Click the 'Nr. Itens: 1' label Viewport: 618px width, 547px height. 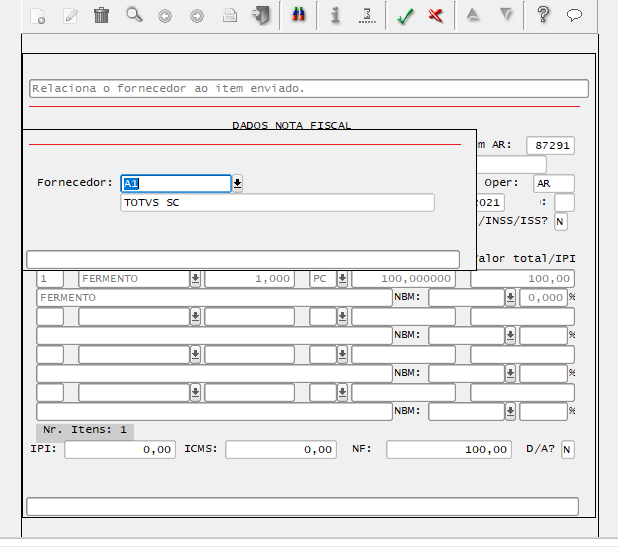pos(85,430)
